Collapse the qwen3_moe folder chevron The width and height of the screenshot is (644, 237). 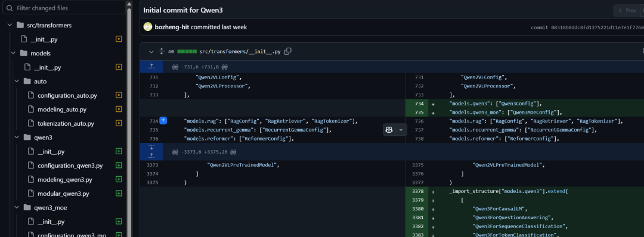[17, 207]
